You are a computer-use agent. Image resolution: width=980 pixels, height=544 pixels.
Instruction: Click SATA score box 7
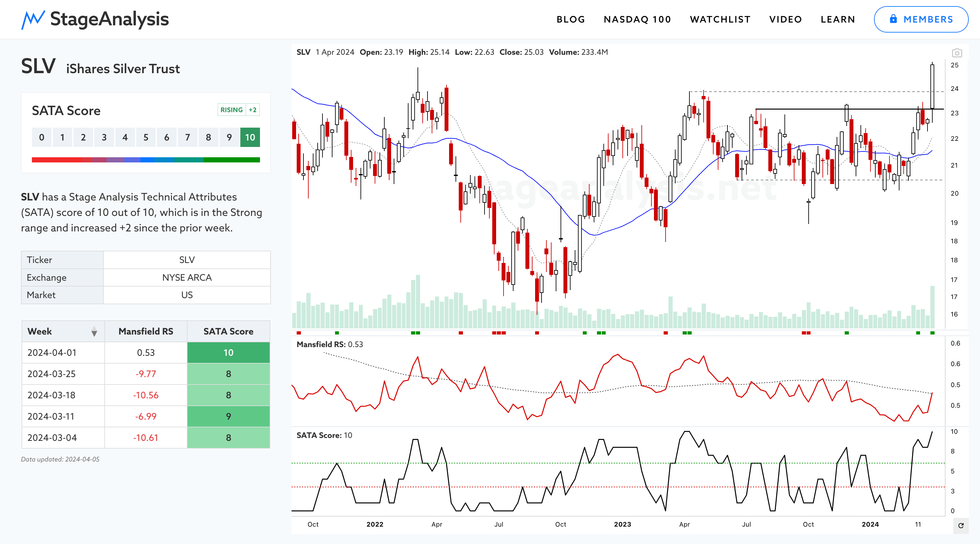[187, 137]
